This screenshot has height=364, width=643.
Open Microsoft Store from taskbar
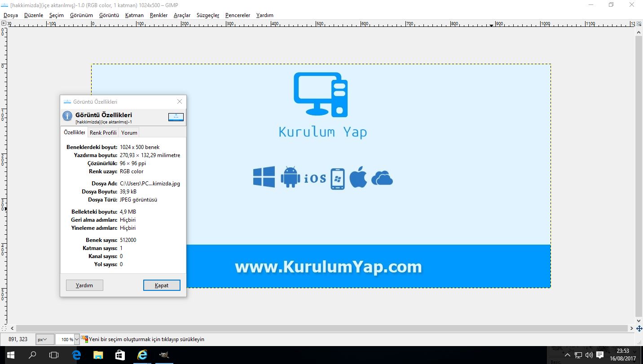pyautogui.click(x=120, y=355)
